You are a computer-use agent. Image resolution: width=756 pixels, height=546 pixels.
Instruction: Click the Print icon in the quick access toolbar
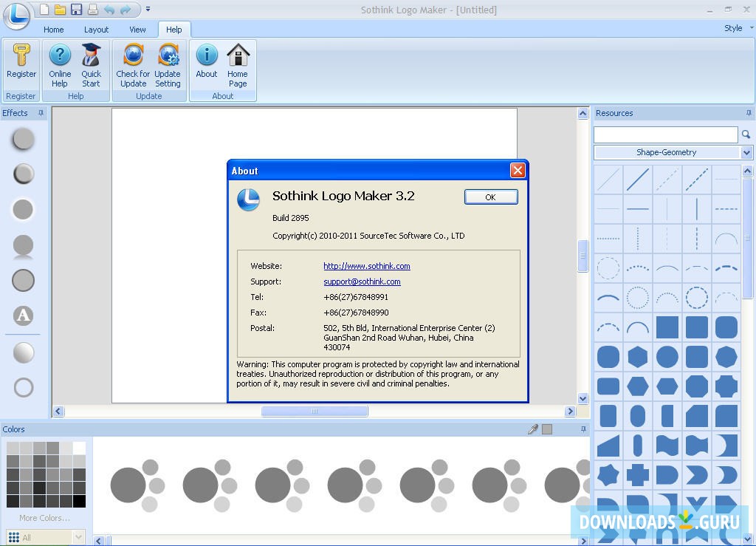click(92, 9)
